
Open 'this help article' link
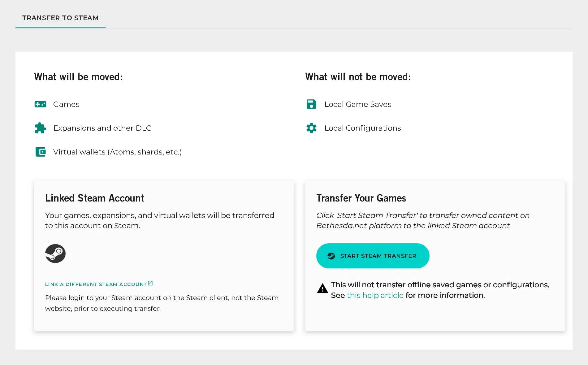[x=375, y=295]
